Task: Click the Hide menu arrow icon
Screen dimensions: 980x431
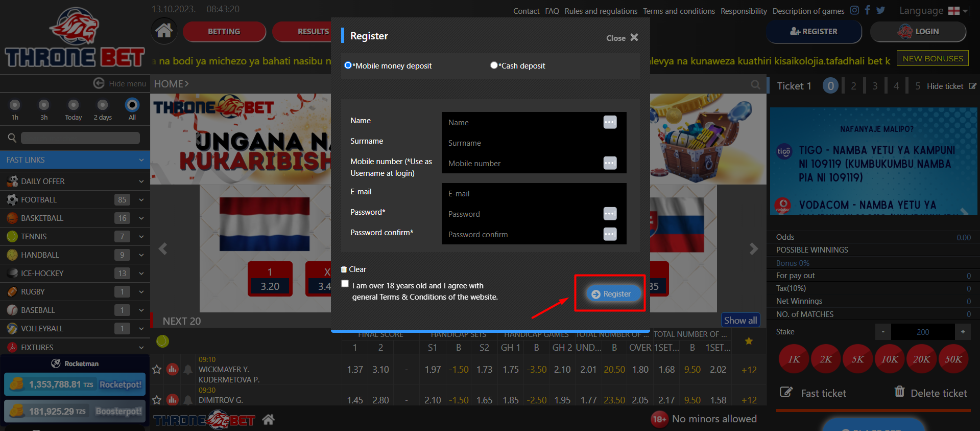Action: pyautogui.click(x=99, y=83)
